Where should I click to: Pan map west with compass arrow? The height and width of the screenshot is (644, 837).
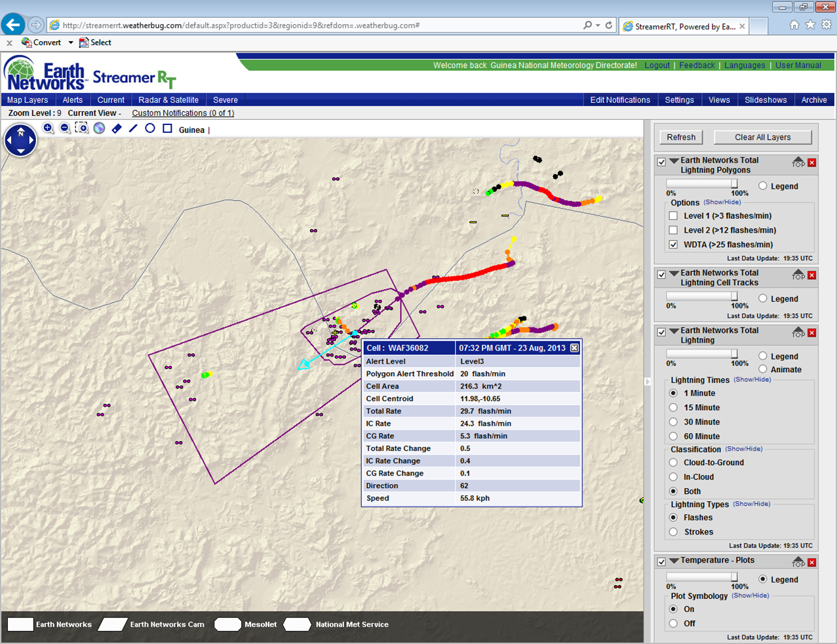pos(10,140)
